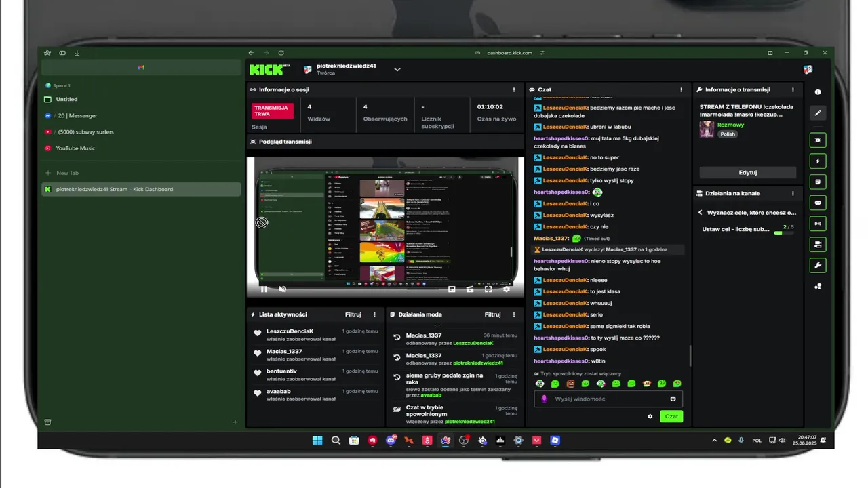
Task: Toggle the mod actions note panel icon
Action: (818, 182)
